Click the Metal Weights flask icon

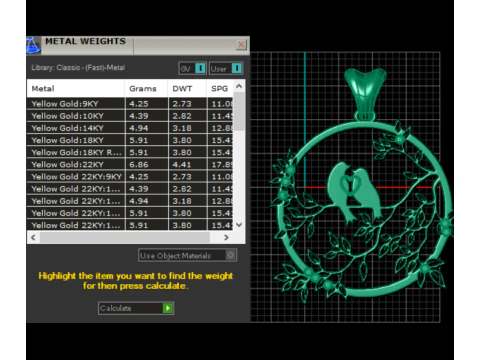point(33,45)
